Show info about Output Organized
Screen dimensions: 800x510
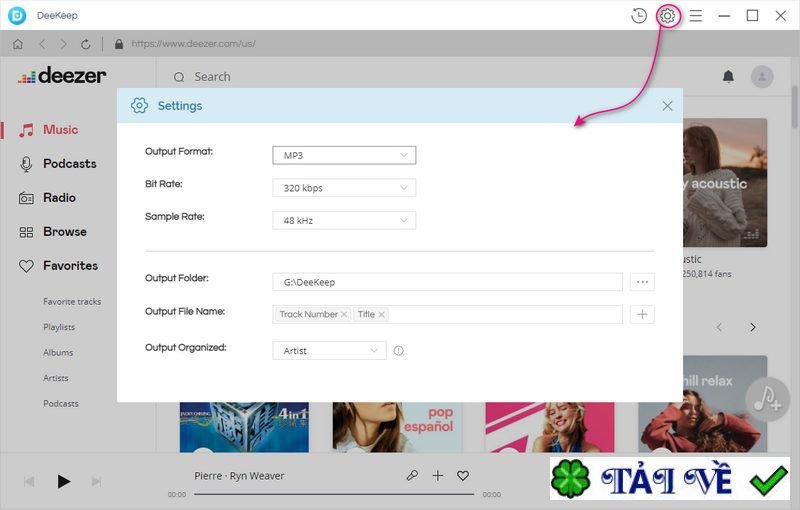tap(398, 351)
